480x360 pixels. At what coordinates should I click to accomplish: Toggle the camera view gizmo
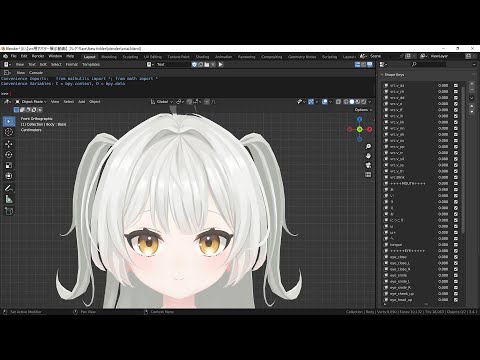click(368, 165)
